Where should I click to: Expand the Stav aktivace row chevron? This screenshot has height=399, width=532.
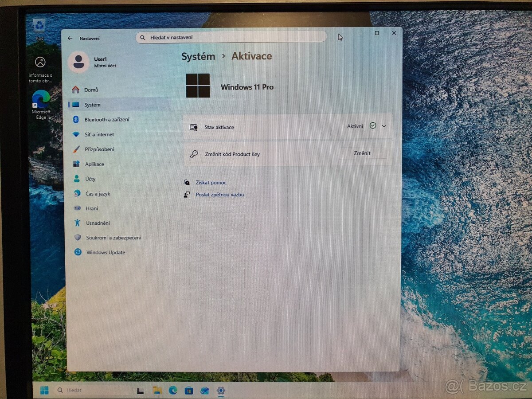[384, 126]
